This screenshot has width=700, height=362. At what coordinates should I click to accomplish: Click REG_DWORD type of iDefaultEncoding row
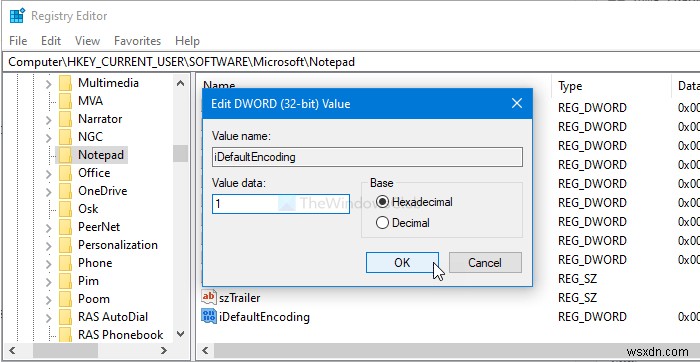592,316
